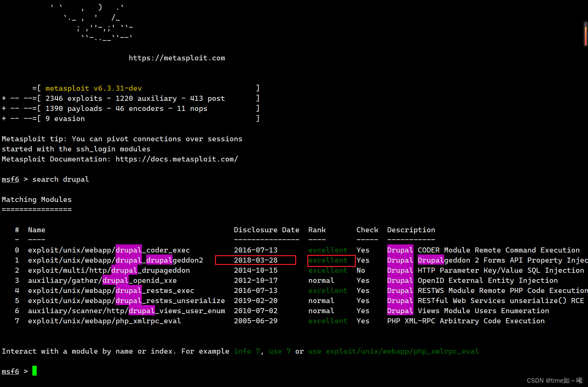Click the '1390 payloads' count line

click(126, 109)
